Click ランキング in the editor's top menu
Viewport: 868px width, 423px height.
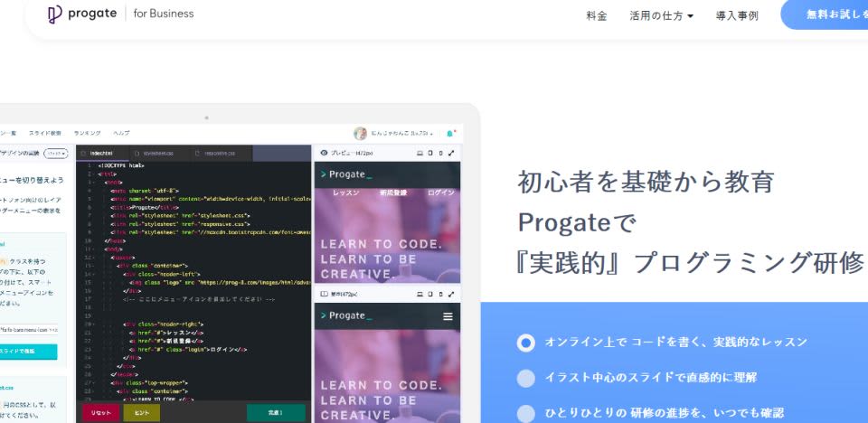tap(88, 134)
